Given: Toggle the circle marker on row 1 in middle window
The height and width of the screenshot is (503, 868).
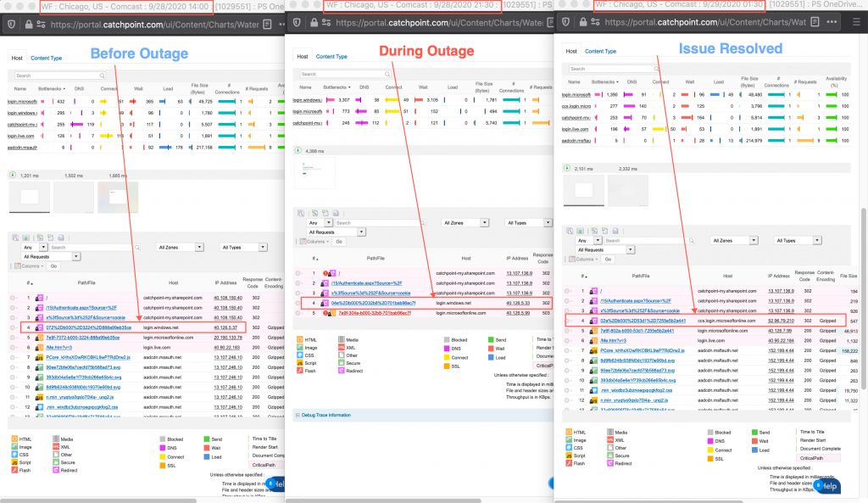Looking at the screenshot, I should (x=298, y=273).
